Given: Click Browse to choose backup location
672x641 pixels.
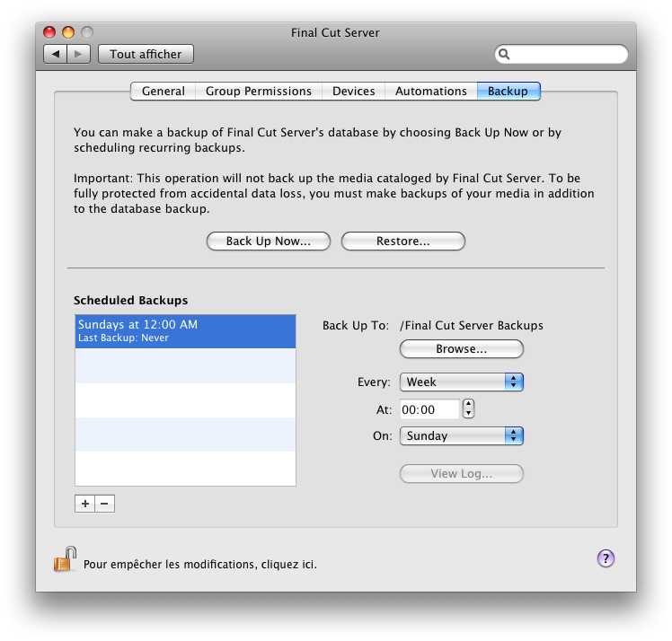Looking at the screenshot, I should (x=462, y=349).
